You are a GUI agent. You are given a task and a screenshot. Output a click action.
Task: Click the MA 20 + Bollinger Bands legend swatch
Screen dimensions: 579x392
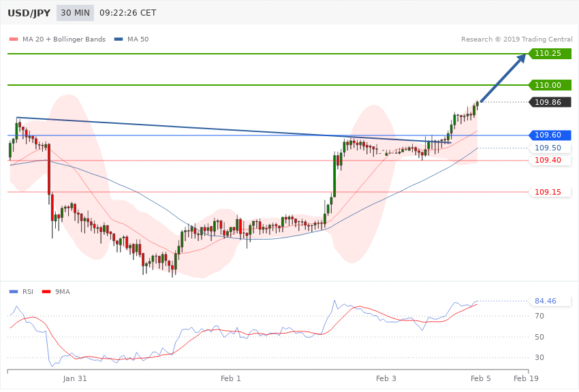tap(14, 39)
